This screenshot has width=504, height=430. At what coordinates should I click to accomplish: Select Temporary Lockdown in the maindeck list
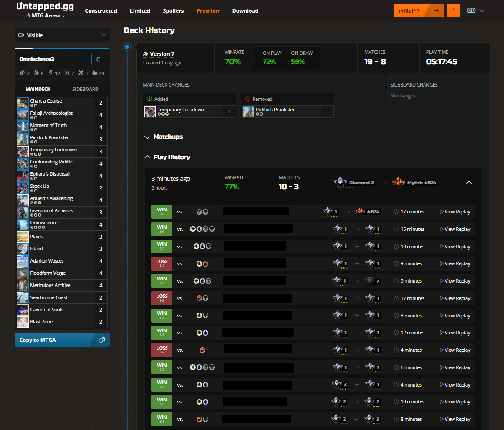coord(62,152)
